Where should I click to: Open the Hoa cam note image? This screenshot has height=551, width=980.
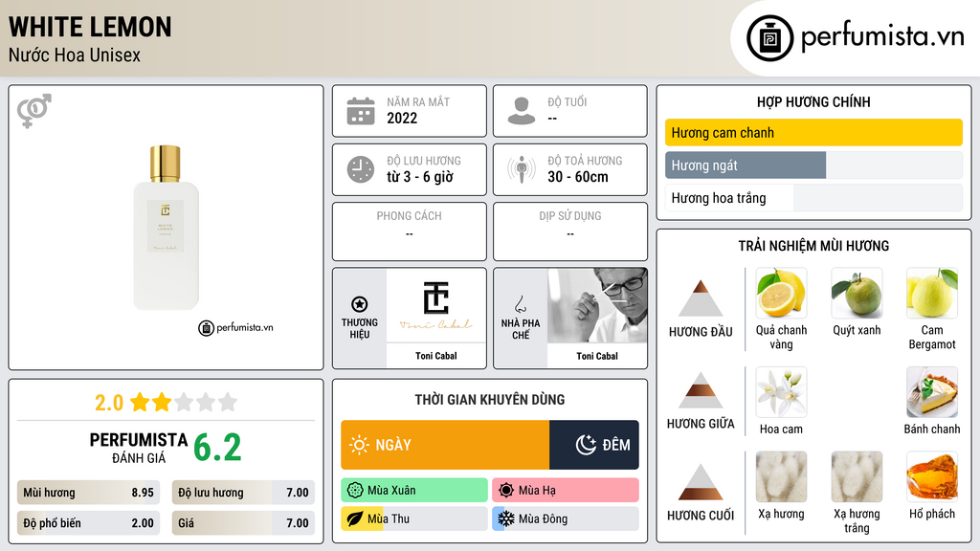(781, 391)
